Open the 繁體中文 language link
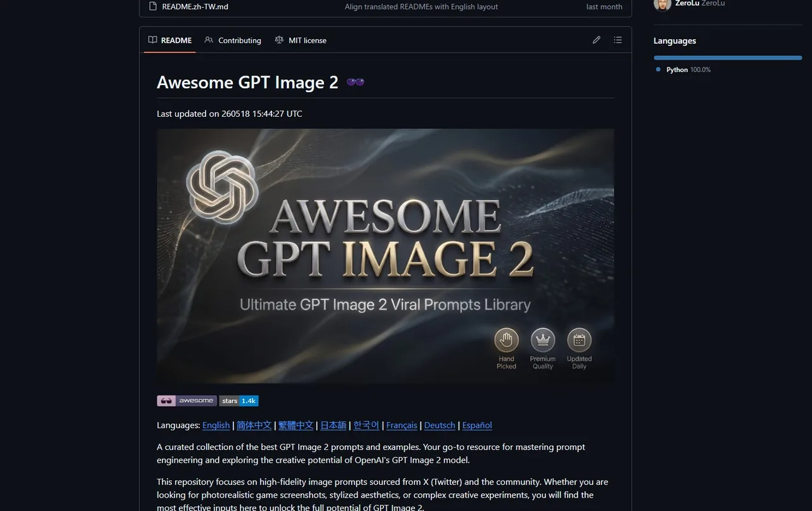 (296, 425)
